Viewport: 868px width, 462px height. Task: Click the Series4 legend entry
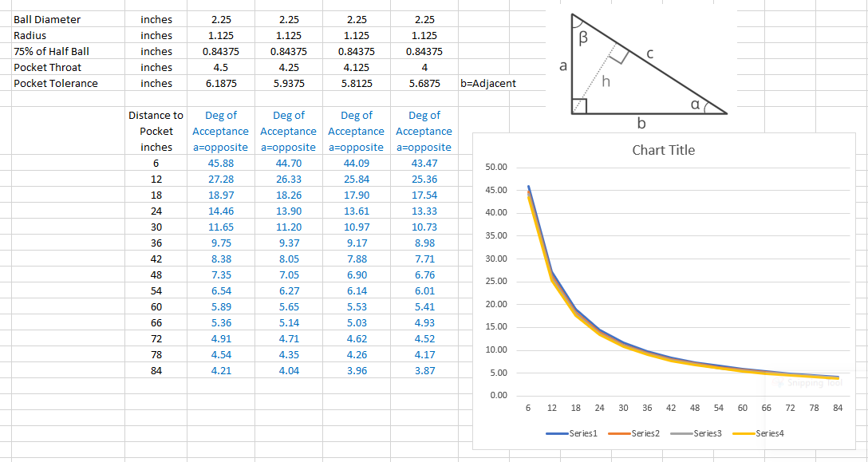(761, 433)
